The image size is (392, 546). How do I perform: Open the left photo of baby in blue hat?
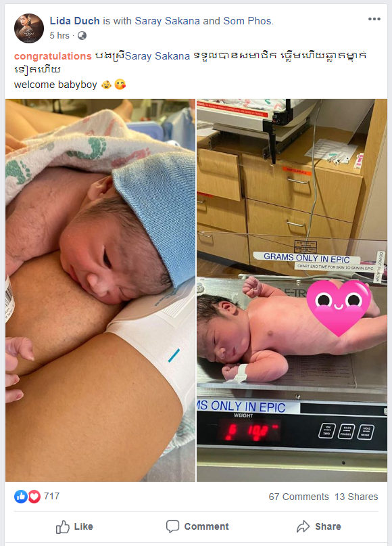(100, 290)
